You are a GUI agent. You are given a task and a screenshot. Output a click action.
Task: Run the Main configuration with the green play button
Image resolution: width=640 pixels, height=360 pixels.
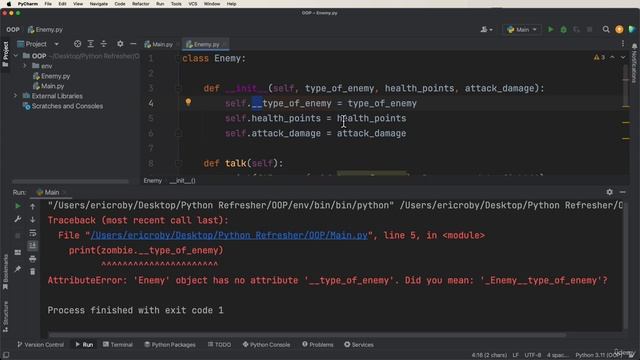pyautogui.click(x=551, y=29)
